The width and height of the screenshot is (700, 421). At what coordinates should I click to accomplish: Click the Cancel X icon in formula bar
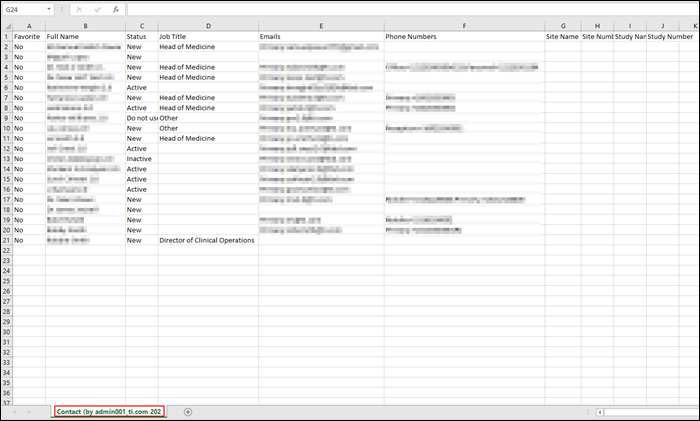(x=79, y=10)
